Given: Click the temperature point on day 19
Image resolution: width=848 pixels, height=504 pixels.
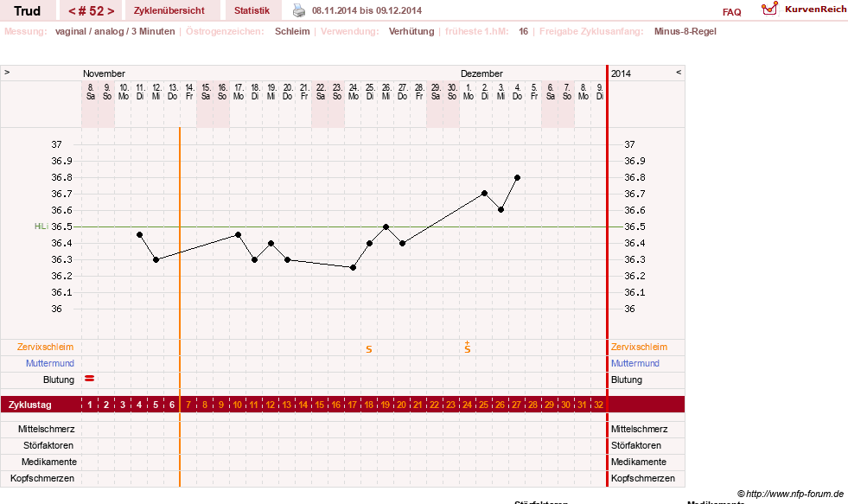Looking at the screenshot, I should pos(386,227).
